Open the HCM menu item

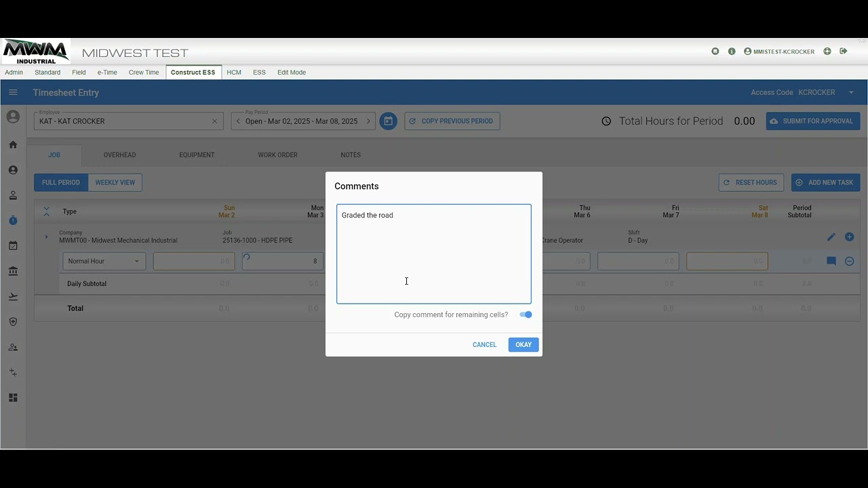pos(234,73)
